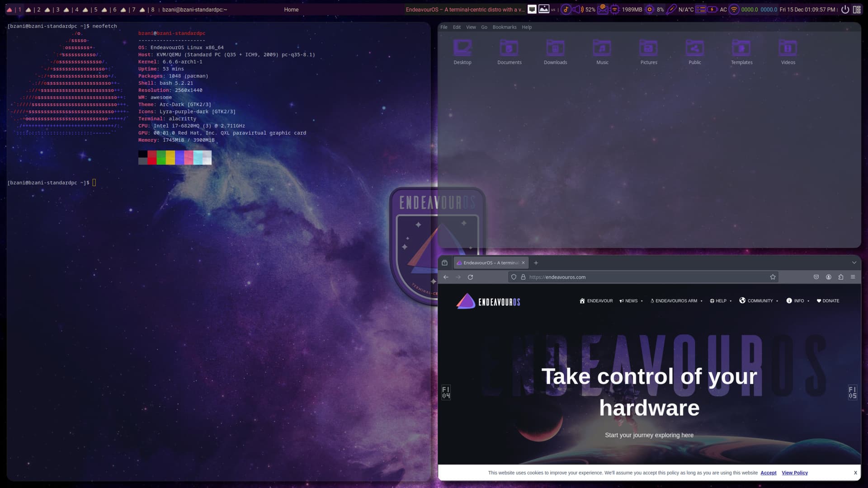
Task: Click the Firefox reload page button
Action: pyautogui.click(x=470, y=277)
